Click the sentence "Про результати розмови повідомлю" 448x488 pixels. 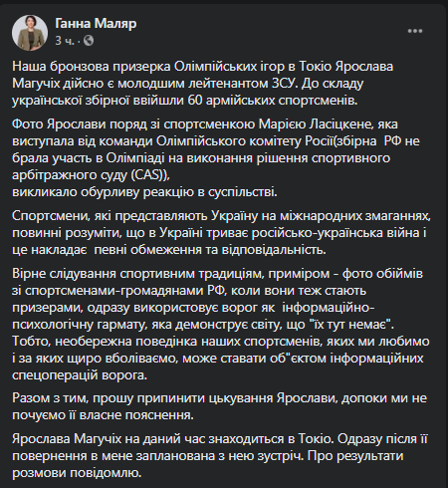click(x=208, y=464)
